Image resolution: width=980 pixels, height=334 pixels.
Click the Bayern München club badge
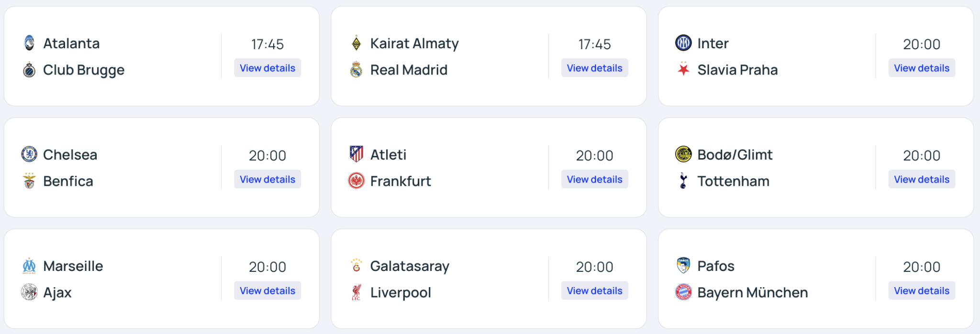click(683, 292)
